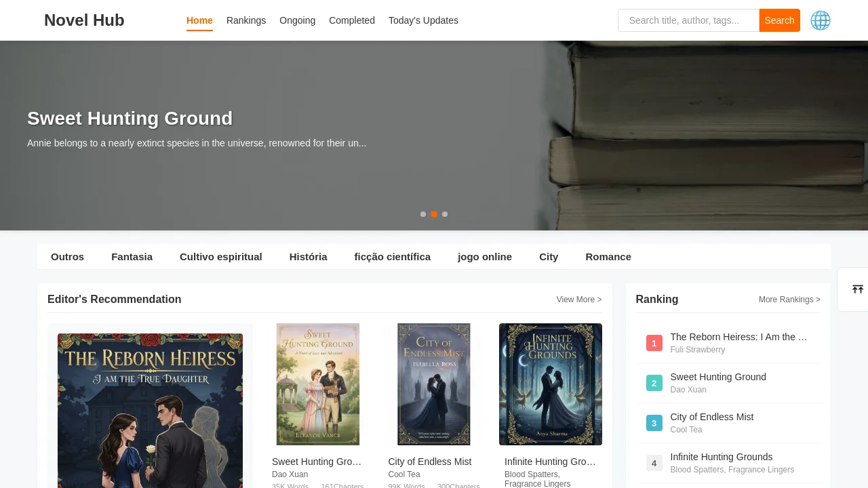Open The Reborn Heiress book cover

150,410
